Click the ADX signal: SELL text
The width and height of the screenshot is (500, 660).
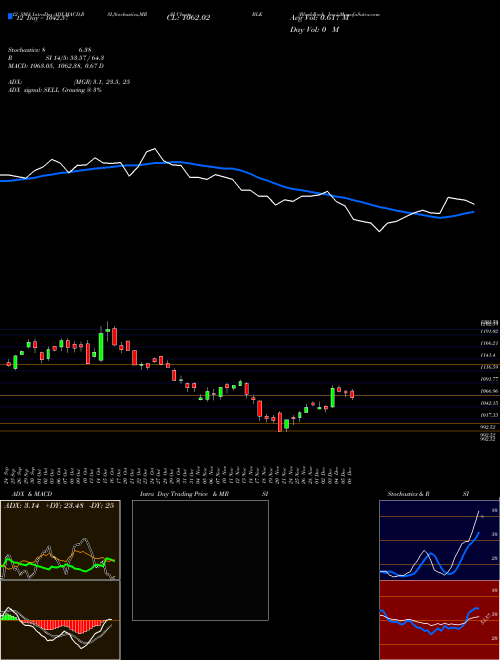click(55, 90)
